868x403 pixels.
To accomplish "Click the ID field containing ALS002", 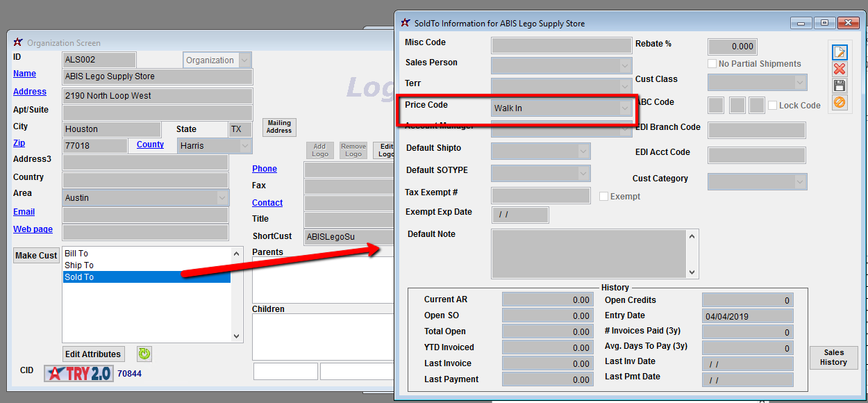I will pyautogui.click(x=99, y=60).
